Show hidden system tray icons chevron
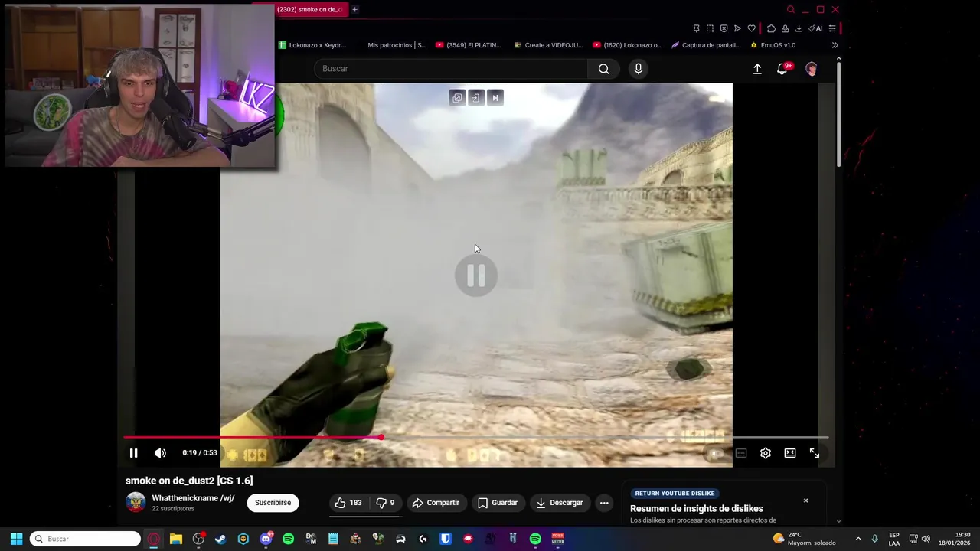Screen dimensions: 980x551 coord(857,539)
